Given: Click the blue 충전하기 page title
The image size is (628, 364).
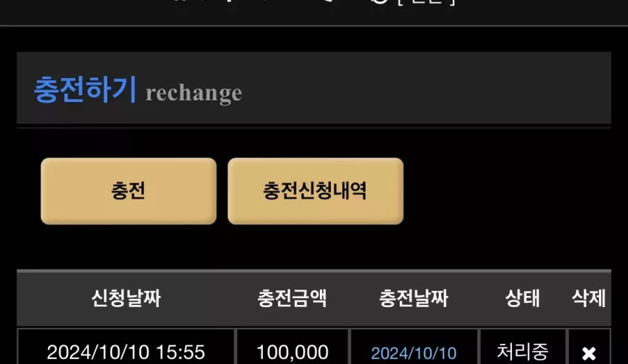Looking at the screenshot, I should click(85, 89).
